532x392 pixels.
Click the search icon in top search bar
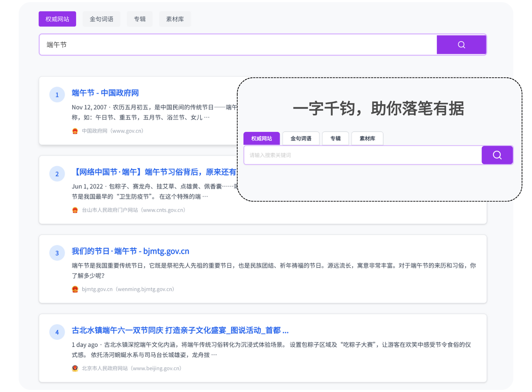pyautogui.click(x=461, y=45)
